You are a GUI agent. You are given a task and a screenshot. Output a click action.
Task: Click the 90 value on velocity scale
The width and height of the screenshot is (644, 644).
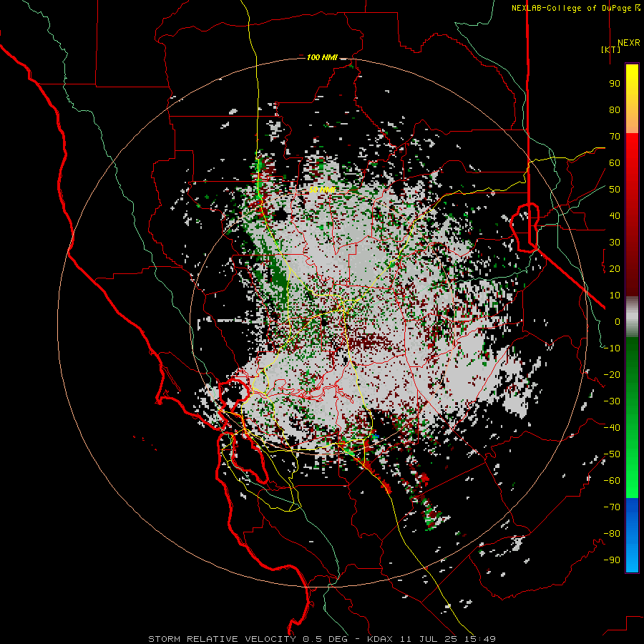615,84
